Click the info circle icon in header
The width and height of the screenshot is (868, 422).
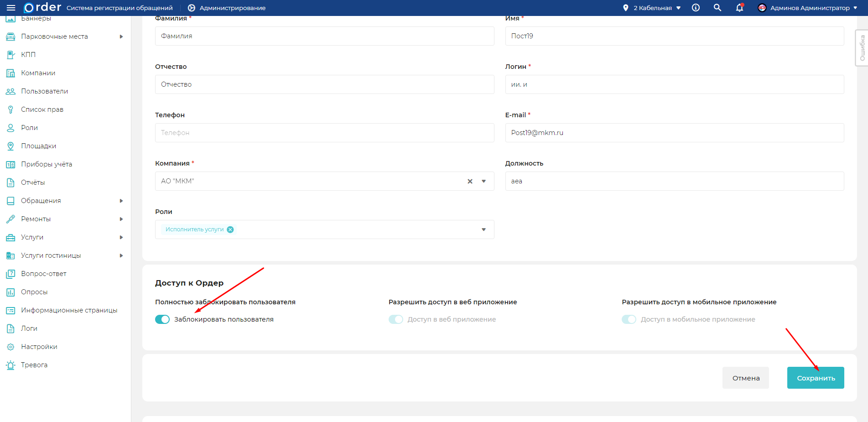(696, 8)
